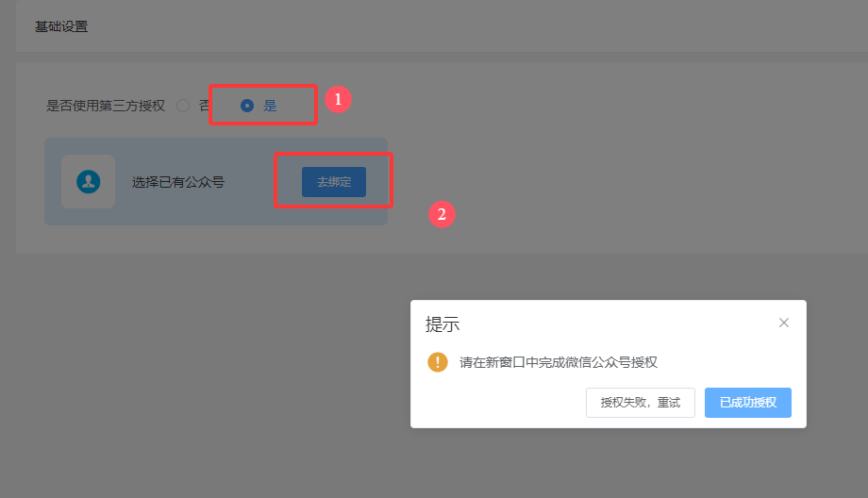Confirm with the 已成功授权 button
This screenshot has height=498, width=868.
click(748, 403)
